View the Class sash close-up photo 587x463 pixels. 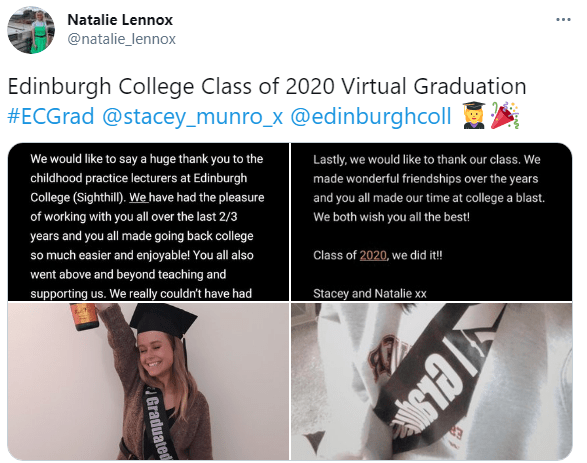(432, 381)
